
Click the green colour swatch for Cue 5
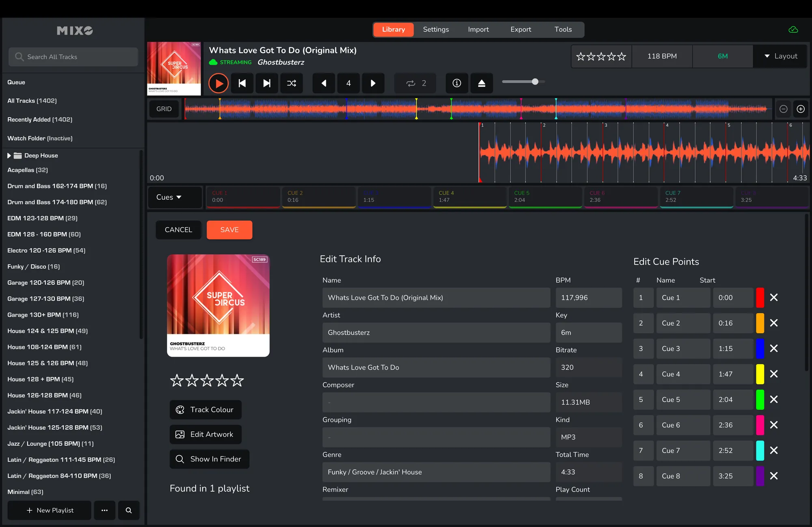[760, 400]
